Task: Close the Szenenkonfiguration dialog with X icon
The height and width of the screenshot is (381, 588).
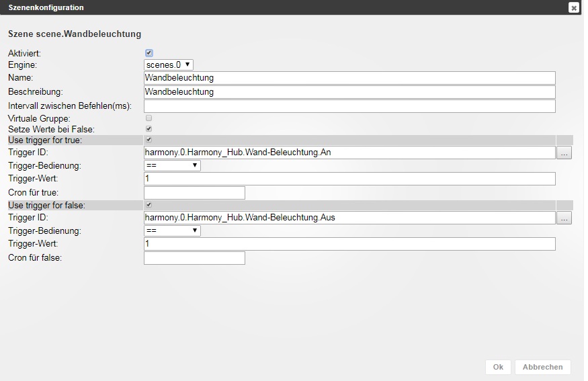Action: [573, 7]
